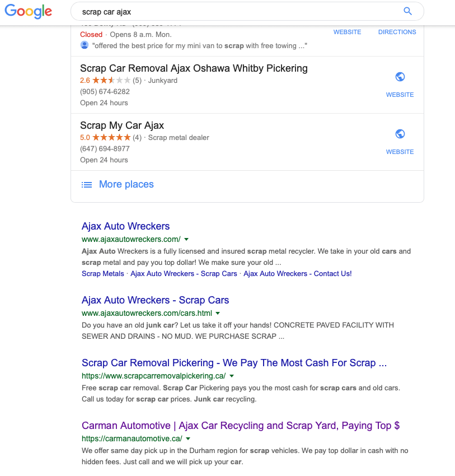Screen dimensions: 455x476
Task: Open Carman Automotive result title
Action: coord(241,426)
